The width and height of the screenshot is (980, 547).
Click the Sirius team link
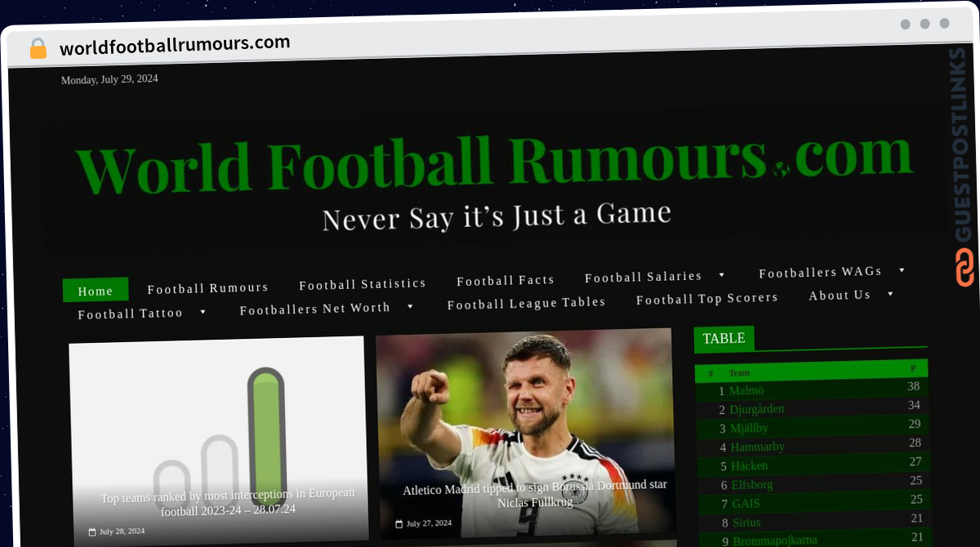click(x=747, y=522)
